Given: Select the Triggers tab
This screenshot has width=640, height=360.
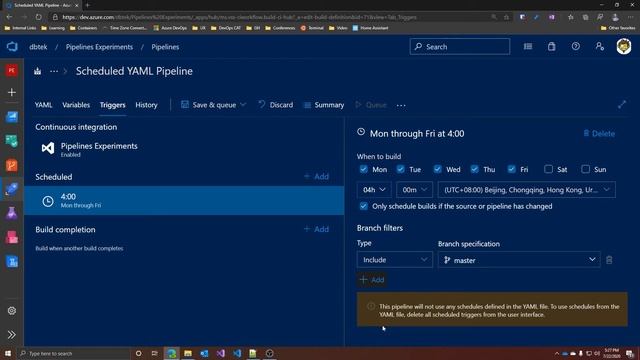Looking at the screenshot, I should (113, 105).
